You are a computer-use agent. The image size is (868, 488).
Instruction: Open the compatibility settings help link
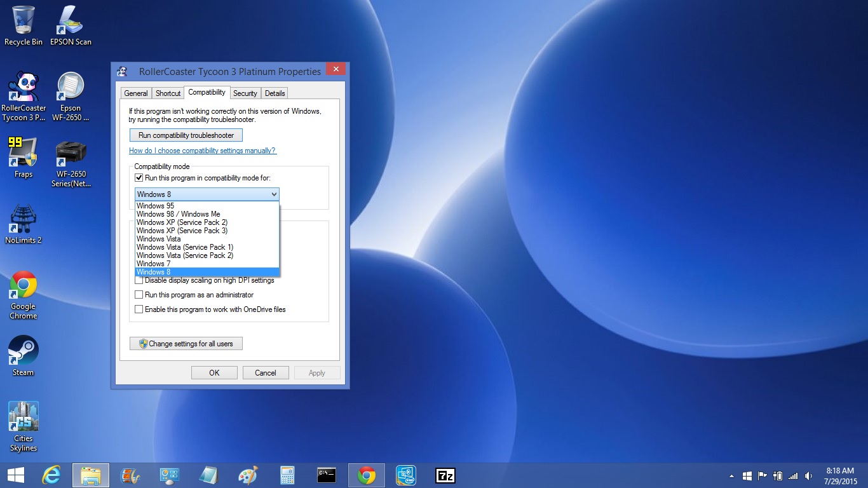202,151
